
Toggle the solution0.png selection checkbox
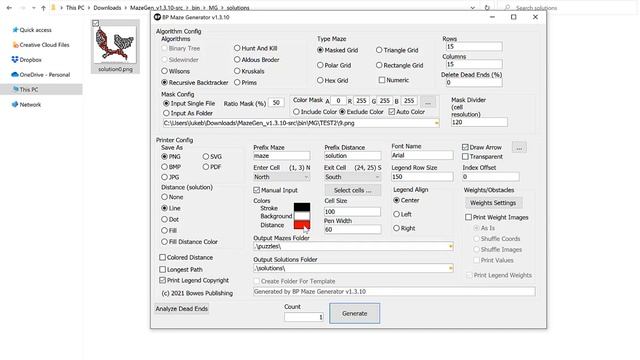[96, 23]
